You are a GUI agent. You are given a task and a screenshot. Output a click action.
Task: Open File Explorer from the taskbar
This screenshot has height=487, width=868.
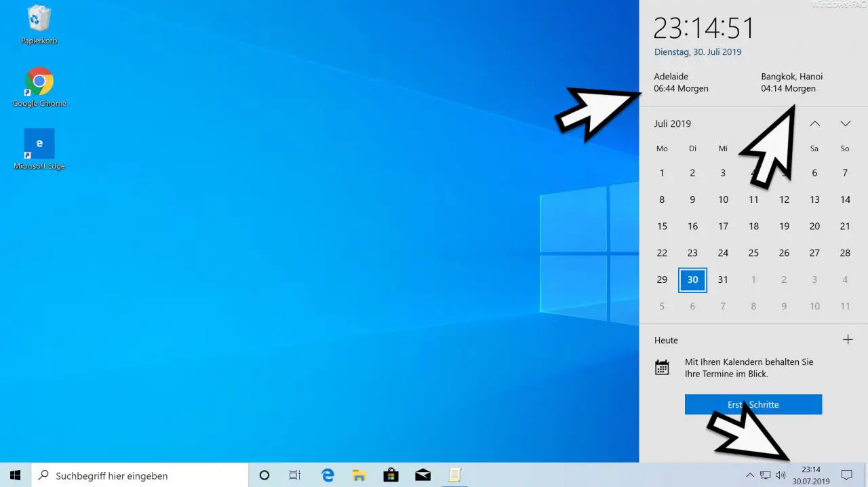(359, 475)
